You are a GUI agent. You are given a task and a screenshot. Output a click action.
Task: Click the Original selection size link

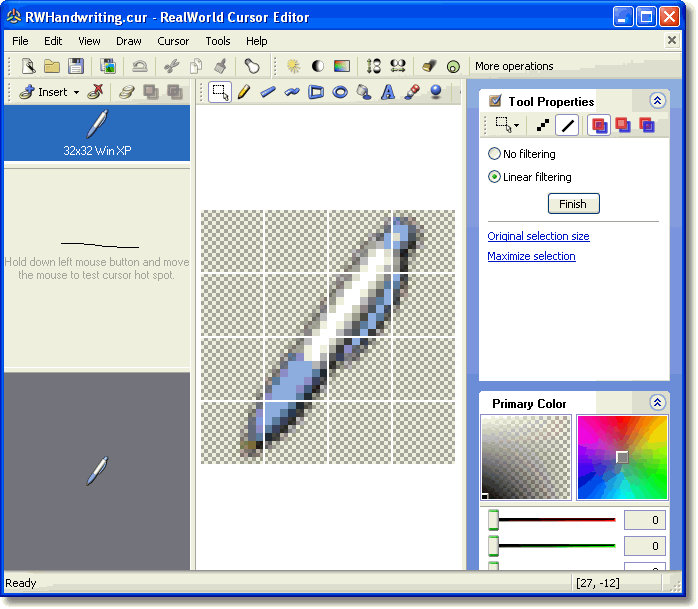(538, 236)
